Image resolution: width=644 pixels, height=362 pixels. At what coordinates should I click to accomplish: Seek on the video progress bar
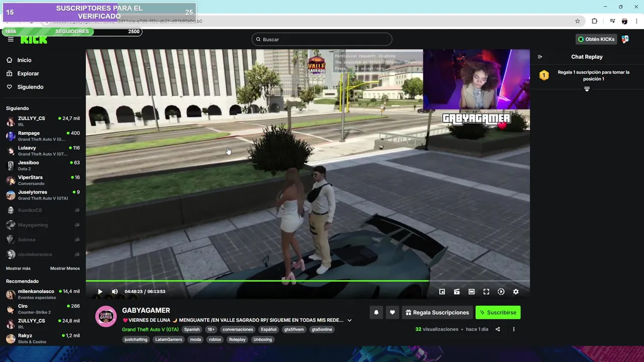click(x=307, y=281)
